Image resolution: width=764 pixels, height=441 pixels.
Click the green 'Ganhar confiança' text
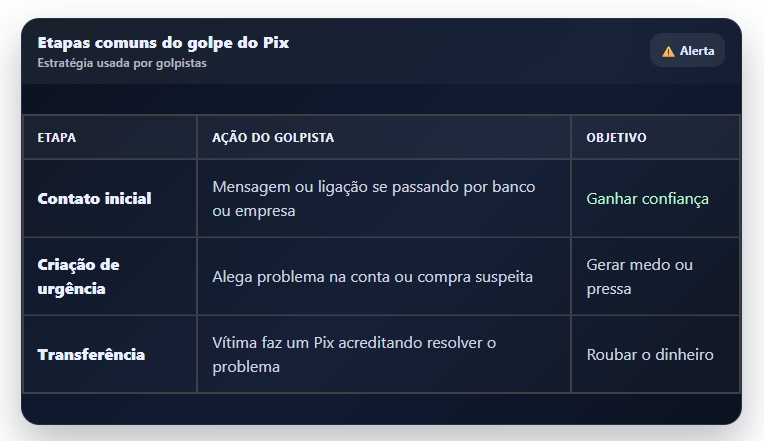tap(647, 199)
